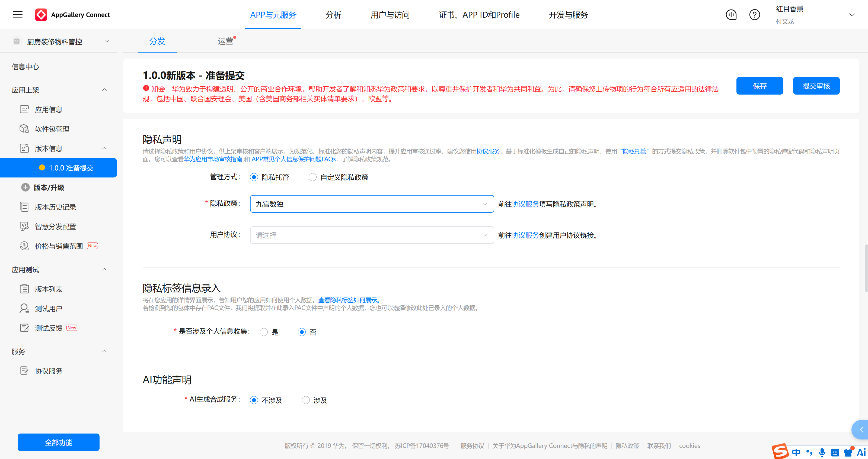
Task: Toggle the Sogou 中 language indicator
Action: (796, 452)
